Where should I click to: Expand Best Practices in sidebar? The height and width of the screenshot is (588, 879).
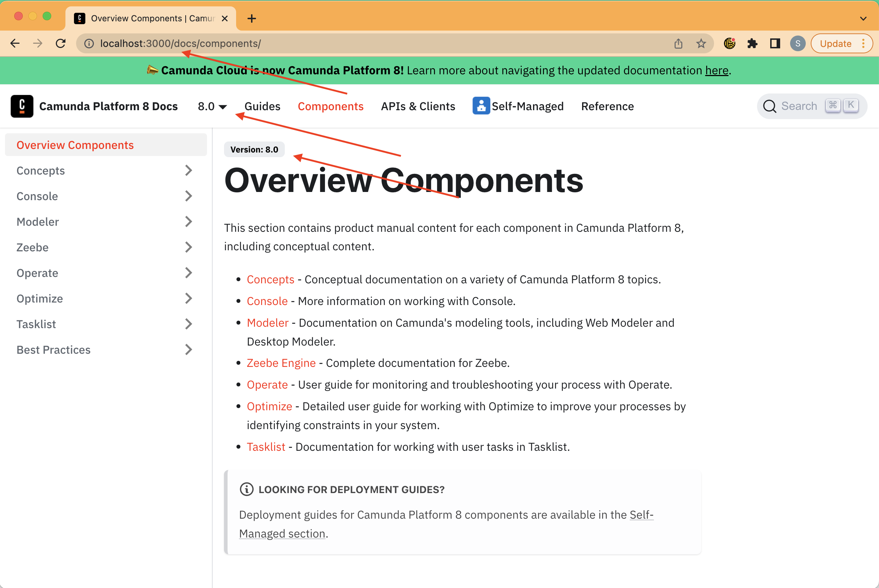tap(188, 350)
